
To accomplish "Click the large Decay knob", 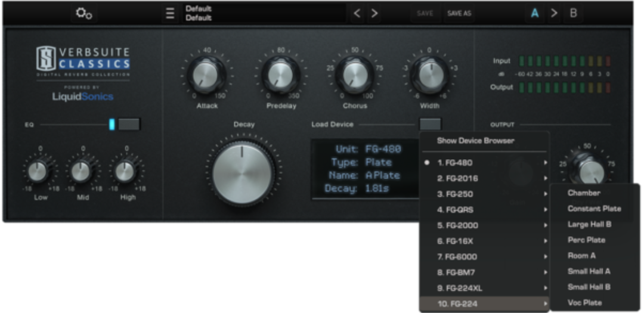I will coord(243,173).
